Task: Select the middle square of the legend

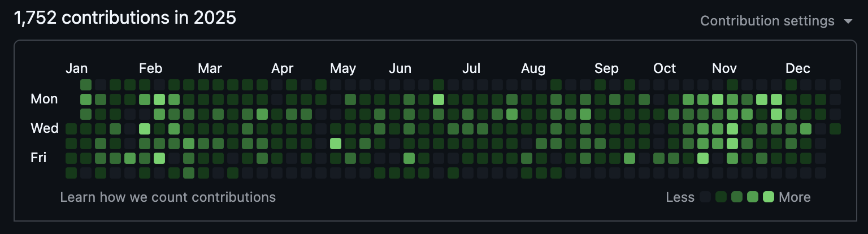Action: coord(737,197)
